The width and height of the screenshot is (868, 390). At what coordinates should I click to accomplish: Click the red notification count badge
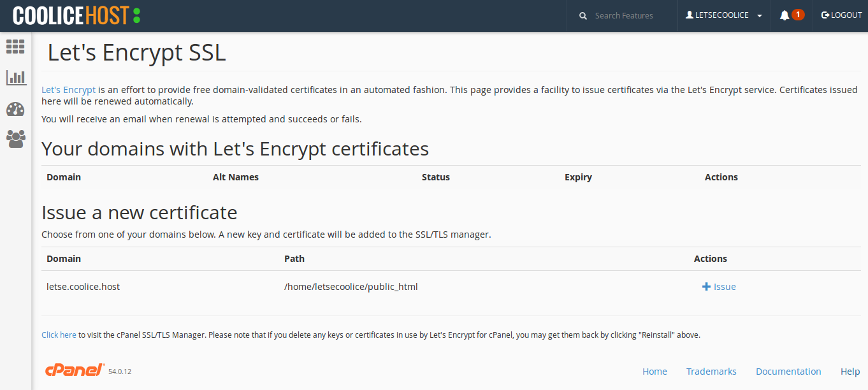coord(798,15)
